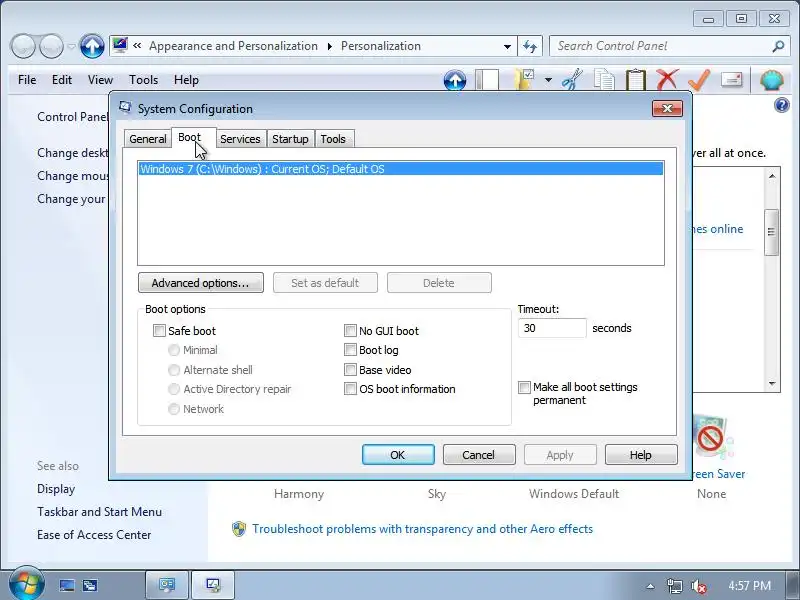Click the Switch windows quick launch icon
This screenshot has width=800, height=600.
(90, 585)
